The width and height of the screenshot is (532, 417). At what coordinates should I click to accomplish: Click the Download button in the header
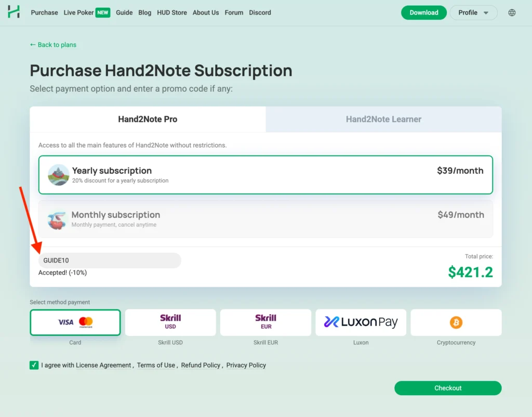[423, 12]
